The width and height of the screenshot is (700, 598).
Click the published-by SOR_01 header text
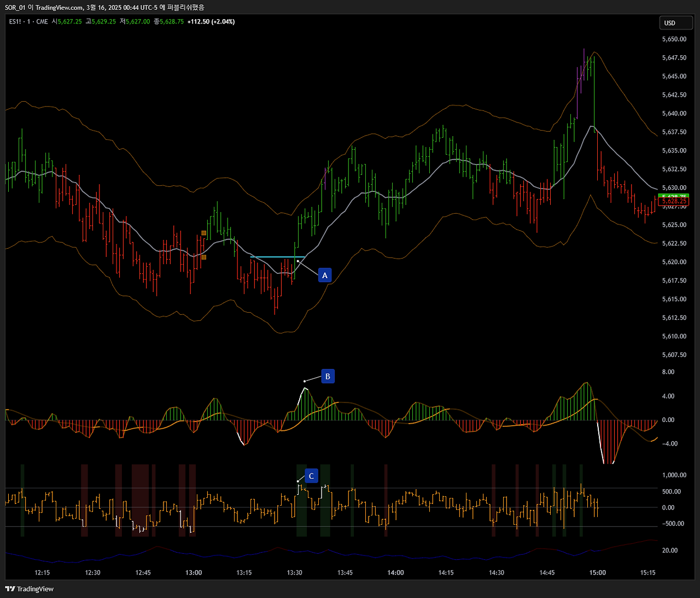[104, 7]
